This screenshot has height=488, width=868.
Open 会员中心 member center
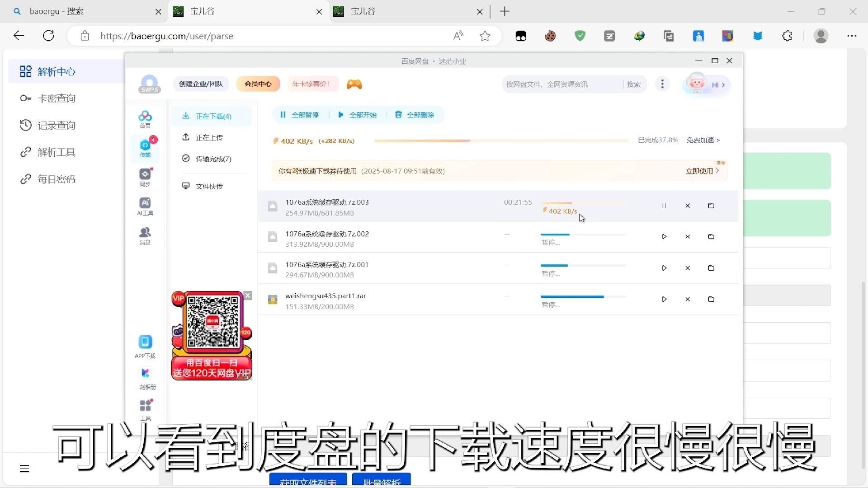click(x=258, y=84)
